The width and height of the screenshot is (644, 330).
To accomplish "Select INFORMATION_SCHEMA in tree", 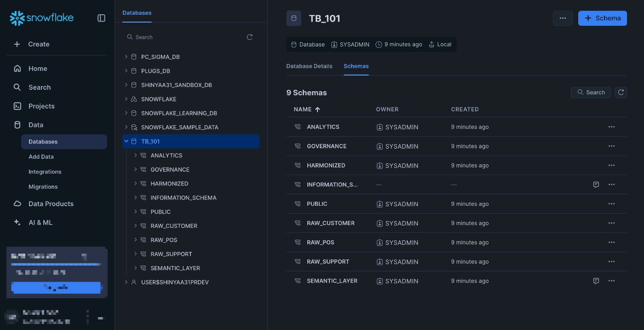I will [x=184, y=198].
